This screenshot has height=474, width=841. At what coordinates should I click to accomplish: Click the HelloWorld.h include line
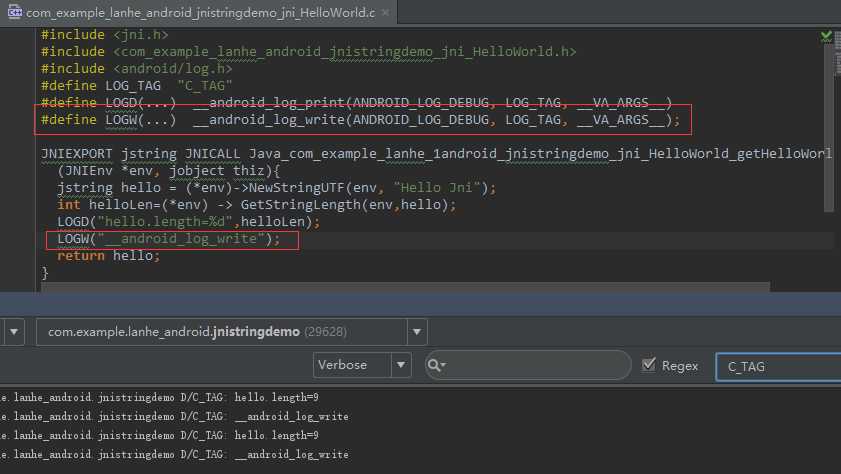tap(308, 52)
